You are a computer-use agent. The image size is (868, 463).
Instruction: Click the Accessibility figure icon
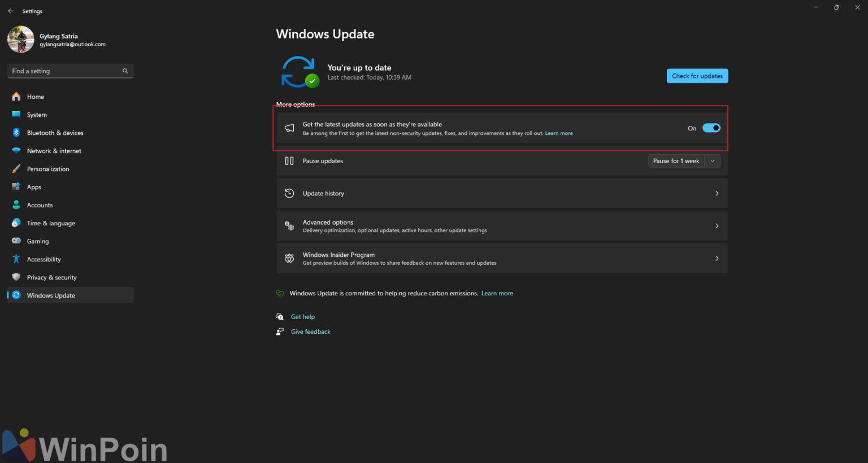[16, 259]
